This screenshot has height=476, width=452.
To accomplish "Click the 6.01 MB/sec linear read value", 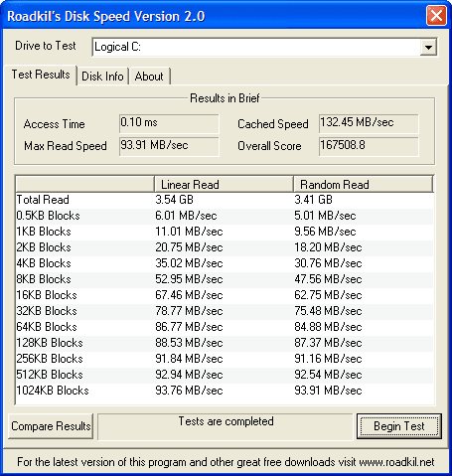I will 186,216.
